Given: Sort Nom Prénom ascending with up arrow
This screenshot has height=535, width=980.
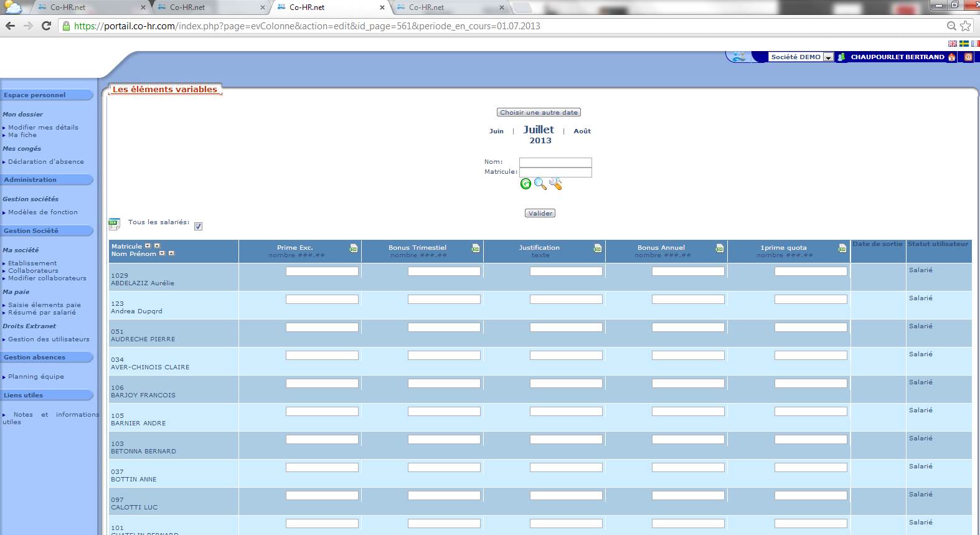Looking at the screenshot, I should 171,253.
